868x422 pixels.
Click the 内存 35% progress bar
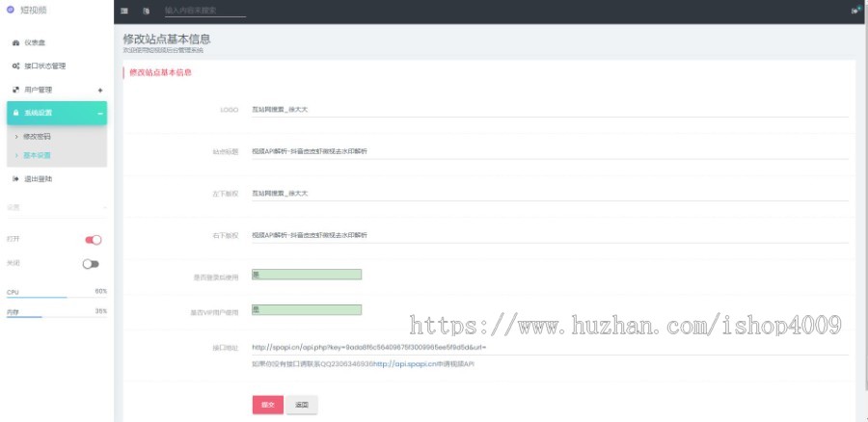click(57, 317)
